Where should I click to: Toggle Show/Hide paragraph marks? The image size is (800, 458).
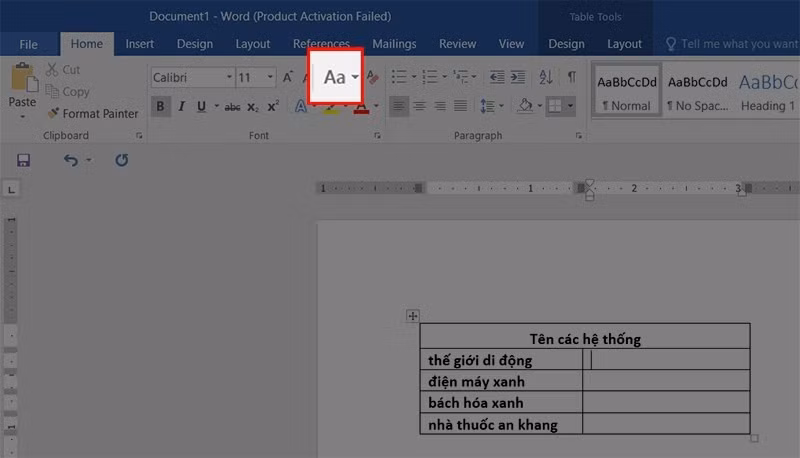coord(572,77)
